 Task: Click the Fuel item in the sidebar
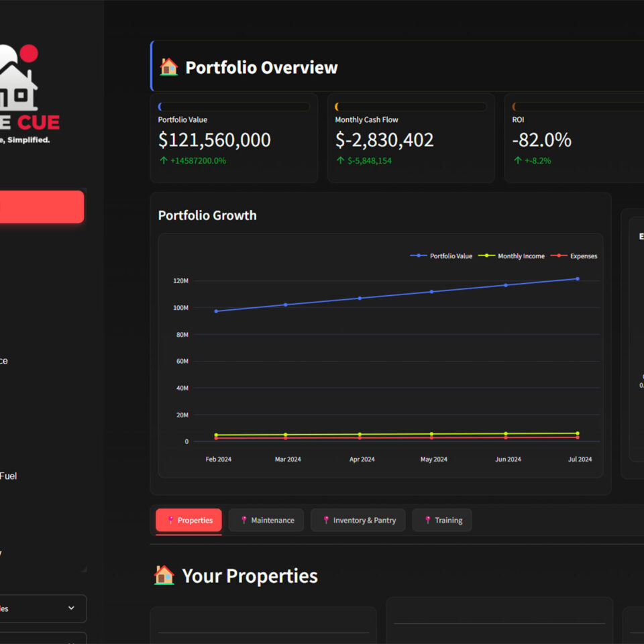pos(8,476)
